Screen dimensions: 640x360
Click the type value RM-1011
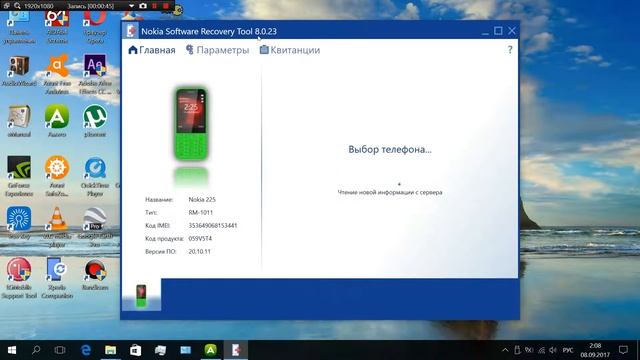click(x=200, y=212)
